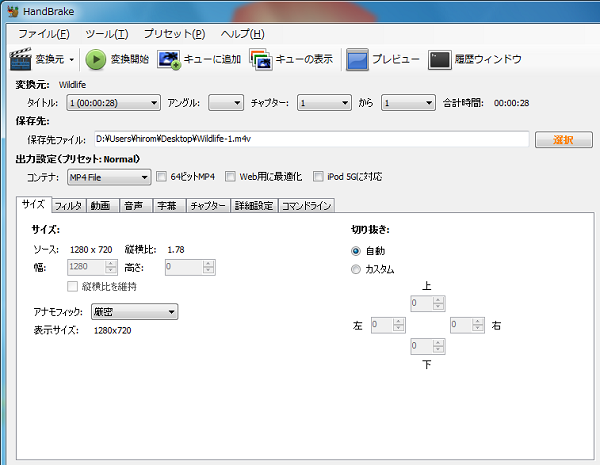Open the プリセット(P) menu
Screen dimensions: 600x465
(x=174, y=34)
